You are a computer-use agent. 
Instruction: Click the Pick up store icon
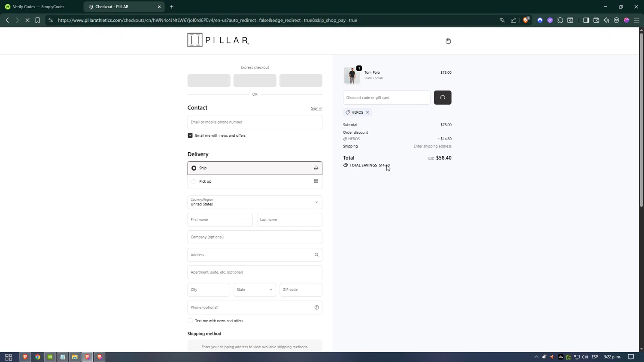tap(316, 181)
